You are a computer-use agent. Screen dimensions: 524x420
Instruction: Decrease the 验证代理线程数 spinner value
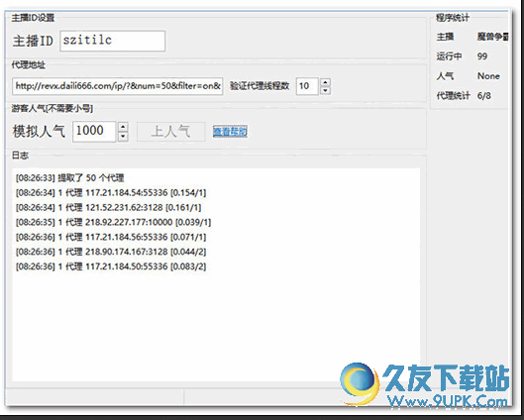coord(326,90)
